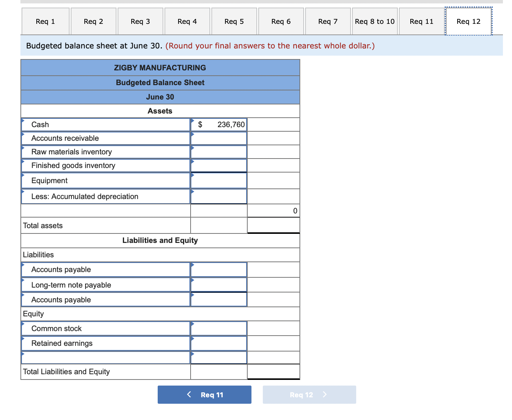Click the Retained earnings amount field
Viewport: 512px width, 420px height.
[x=219, y=343]
